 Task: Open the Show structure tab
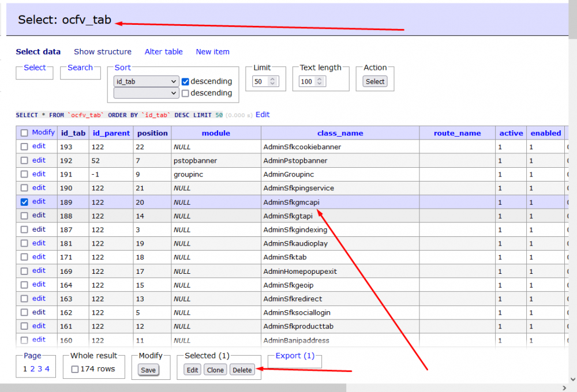(103, 52)
